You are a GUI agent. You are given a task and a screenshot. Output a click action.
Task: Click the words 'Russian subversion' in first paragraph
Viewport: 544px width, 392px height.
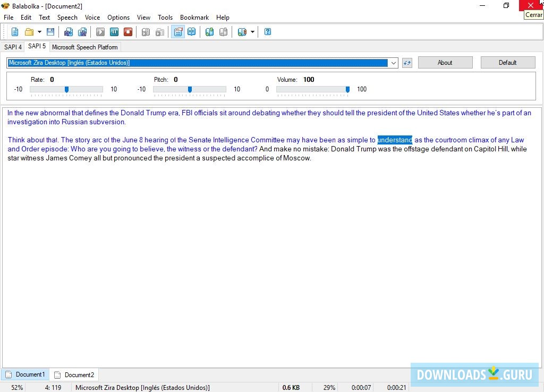pos(93,122)
